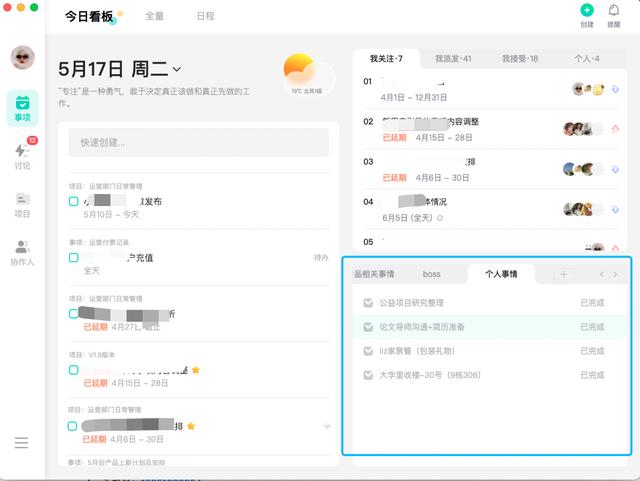Click the pin icon on followed item 04

[x=615, y=209]
